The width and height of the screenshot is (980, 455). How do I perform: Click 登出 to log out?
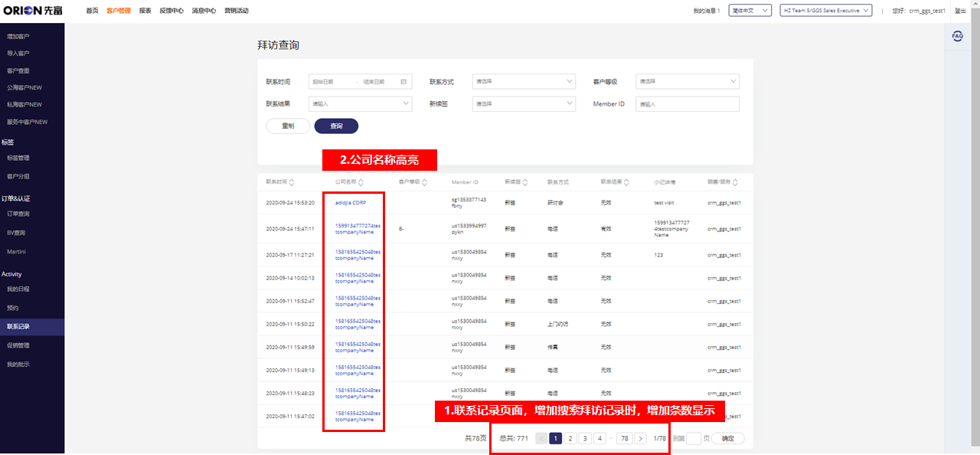[x=961, y=11]
